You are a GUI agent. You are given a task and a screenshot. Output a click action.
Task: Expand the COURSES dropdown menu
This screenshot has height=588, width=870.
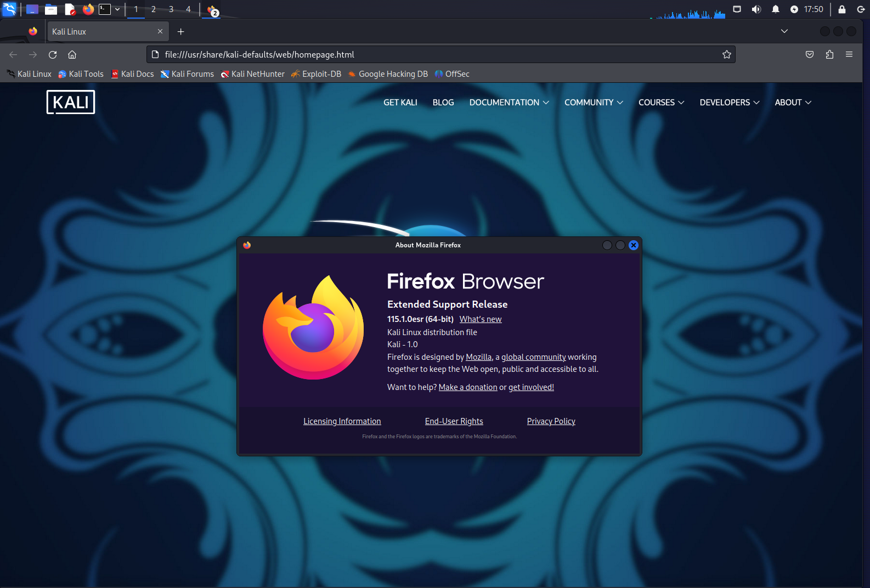[x=661, y=103]
